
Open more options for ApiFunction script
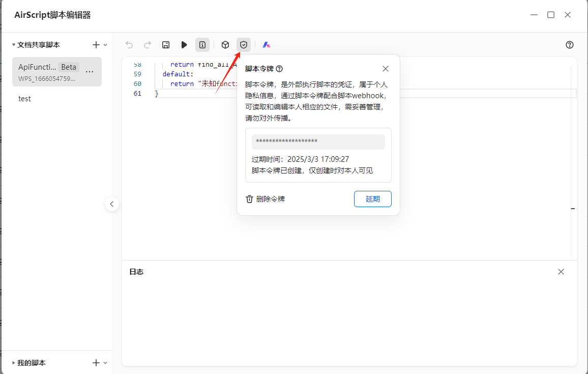[90, 72]
